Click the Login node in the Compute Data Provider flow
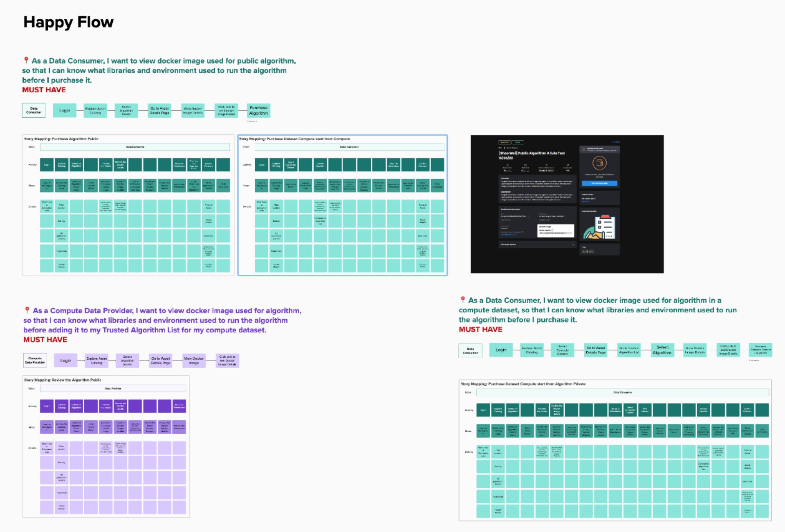 tap(65, 360)
